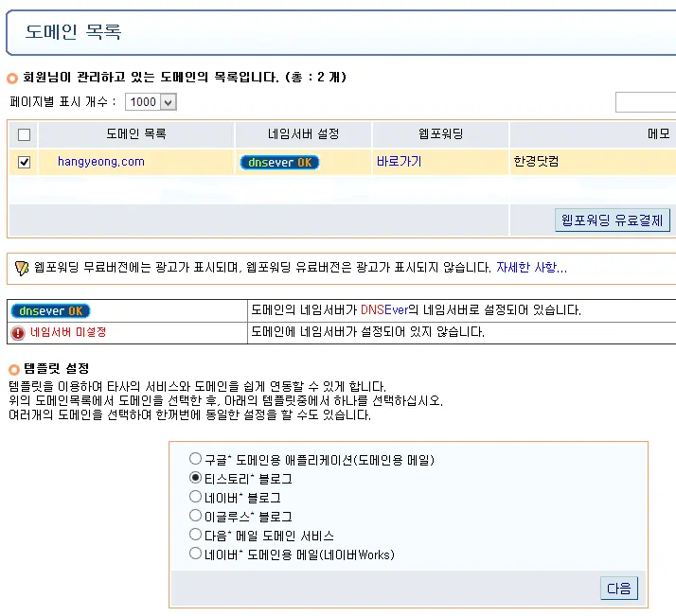The width and height of the screenshot is (676, 616).
Task: Check the select-all checkbox in table header
Action: pyautogui.click(x=25, y=134)
